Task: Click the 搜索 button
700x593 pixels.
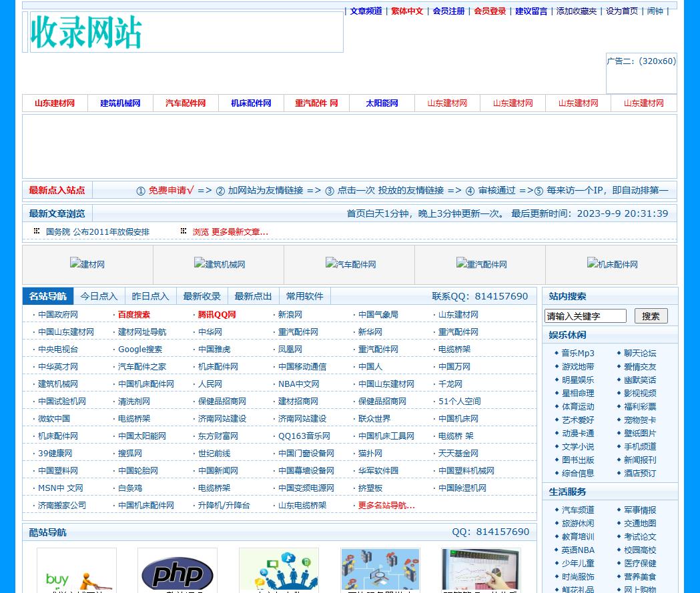Action: click(651, 316)
